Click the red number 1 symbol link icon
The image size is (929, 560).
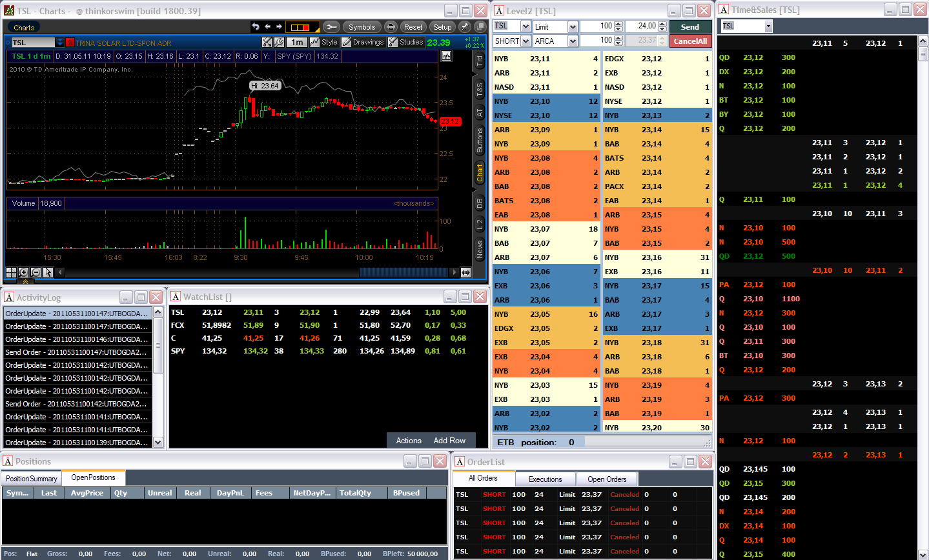click(70, 43)
